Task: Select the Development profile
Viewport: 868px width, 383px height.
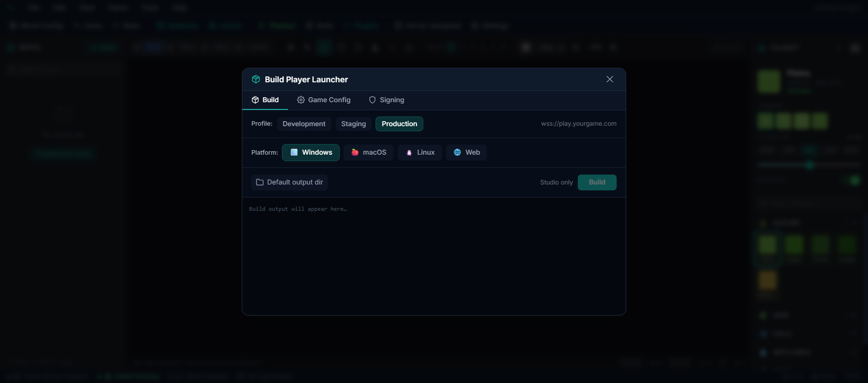Action: click(x=304, y=124)
